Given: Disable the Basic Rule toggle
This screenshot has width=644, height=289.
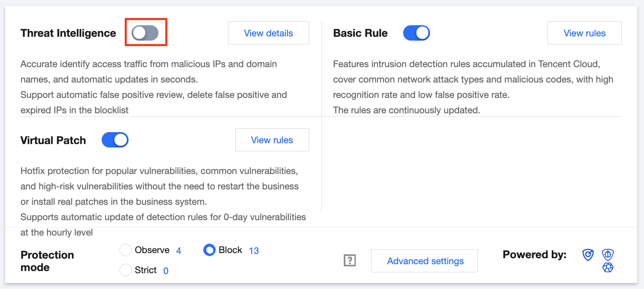Looking at the screenshot, I should point(416,33).
